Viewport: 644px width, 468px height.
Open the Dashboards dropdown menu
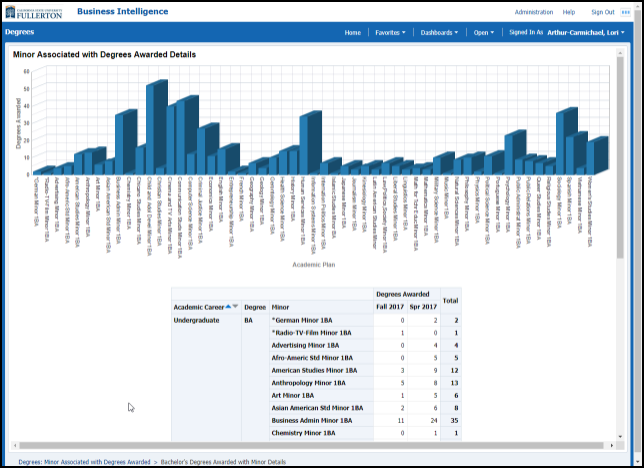coord(439,32)
